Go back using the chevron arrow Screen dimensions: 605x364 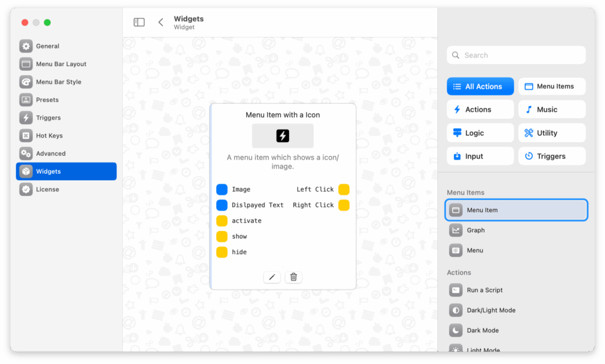tap(161, 22)
